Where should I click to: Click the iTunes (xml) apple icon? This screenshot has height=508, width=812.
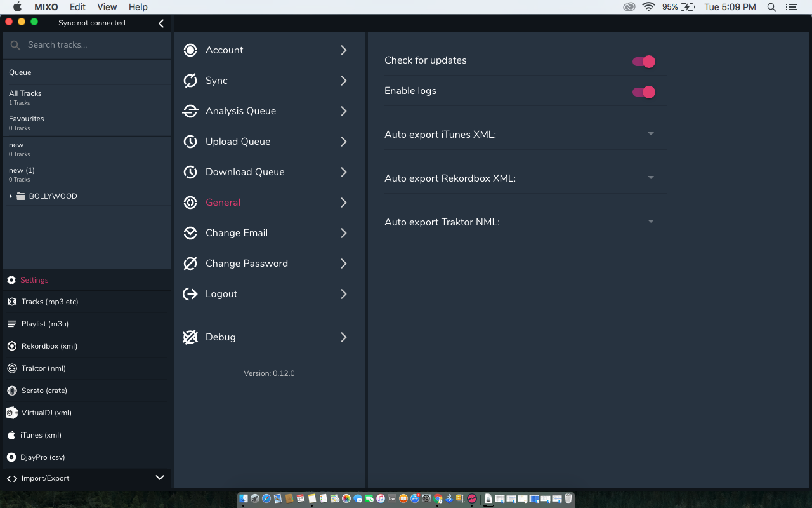point(11,435)
